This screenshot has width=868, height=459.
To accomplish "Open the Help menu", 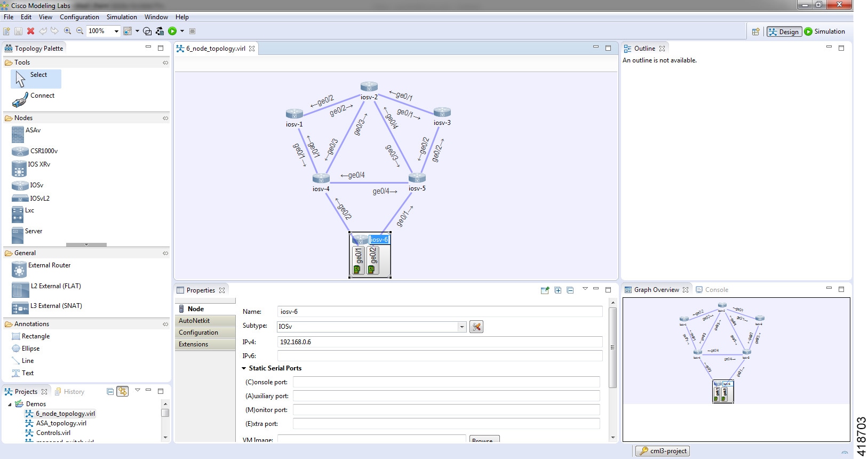I will tap(182, 17).
